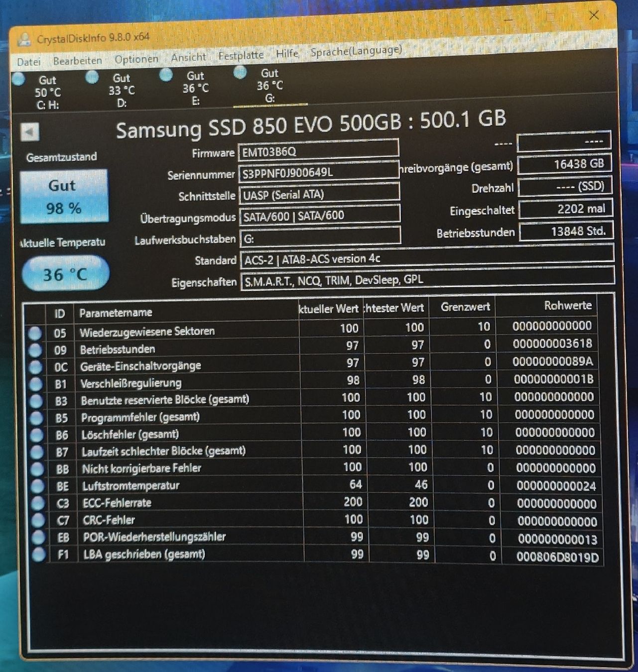Click the status icon for LBA geschrieben (gesamt)
638x672 pixels.
[38, 555]
